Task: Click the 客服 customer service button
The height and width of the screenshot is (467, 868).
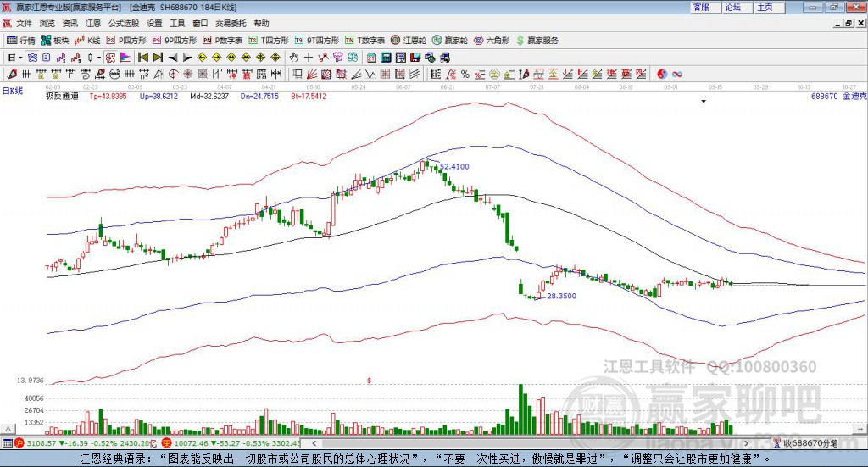Action: [701, 7]
